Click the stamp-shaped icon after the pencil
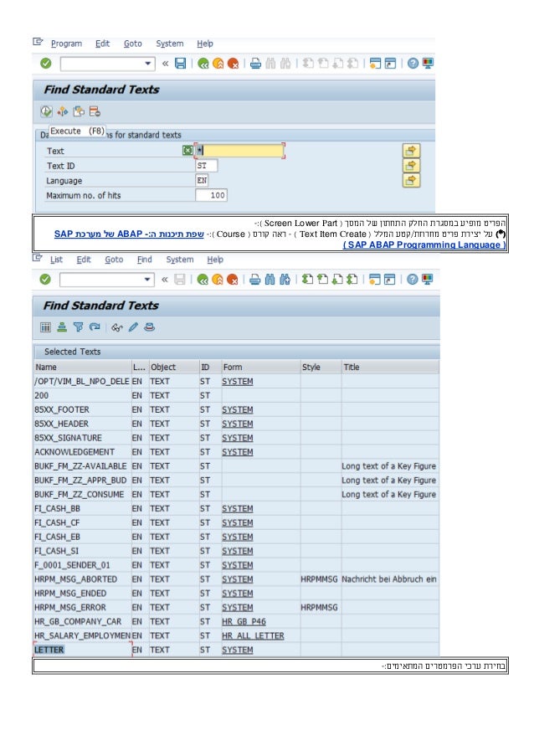Image resolution: width=534 pixels, height=756 pixels. (x=150, y=327)
